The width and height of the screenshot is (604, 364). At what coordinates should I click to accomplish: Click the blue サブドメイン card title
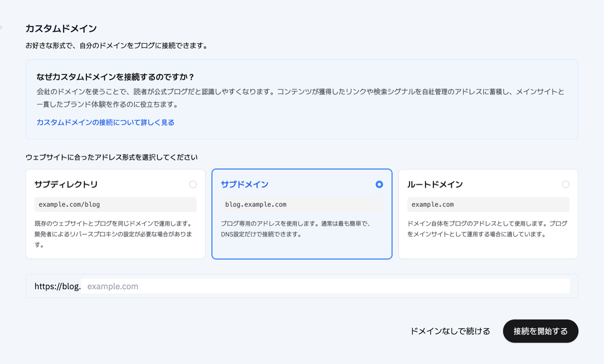[245, 184]
